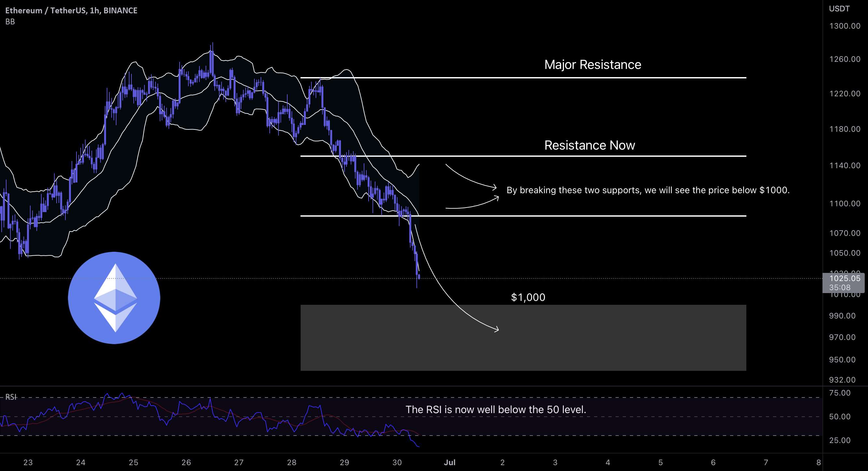Select the BB indicator label
868x471 pixels.
(x=10, y=21)
